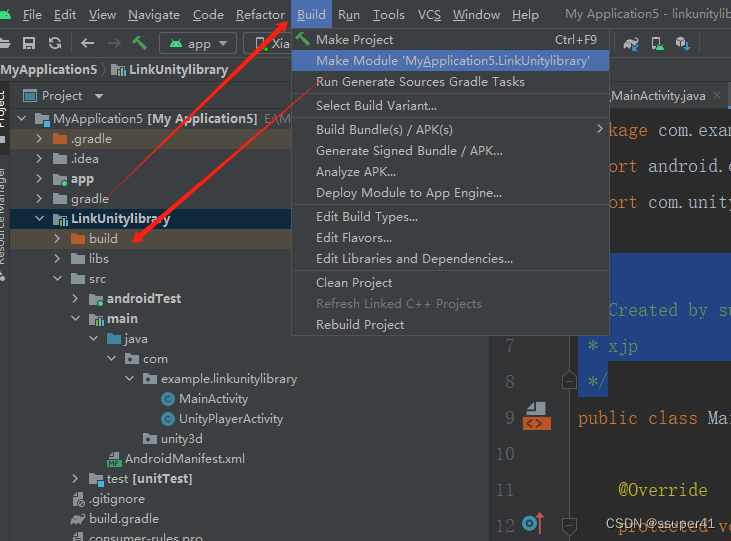Expand the test [unitTest] folder
Image resolution: width=731 pixels, height=541 pixels.
(x=76, y=479)
